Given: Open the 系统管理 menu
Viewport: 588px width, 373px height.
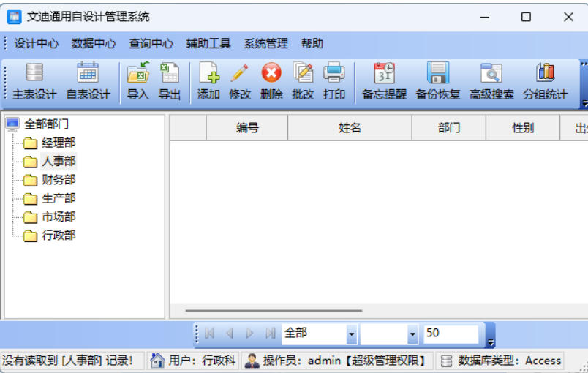Looking at the screenshot, I should click(266, 43).
